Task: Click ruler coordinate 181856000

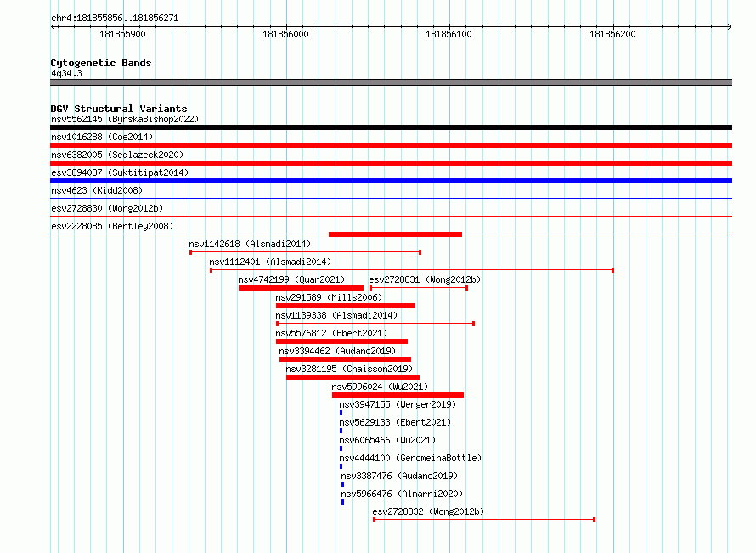Action: [x=285, y=34]
